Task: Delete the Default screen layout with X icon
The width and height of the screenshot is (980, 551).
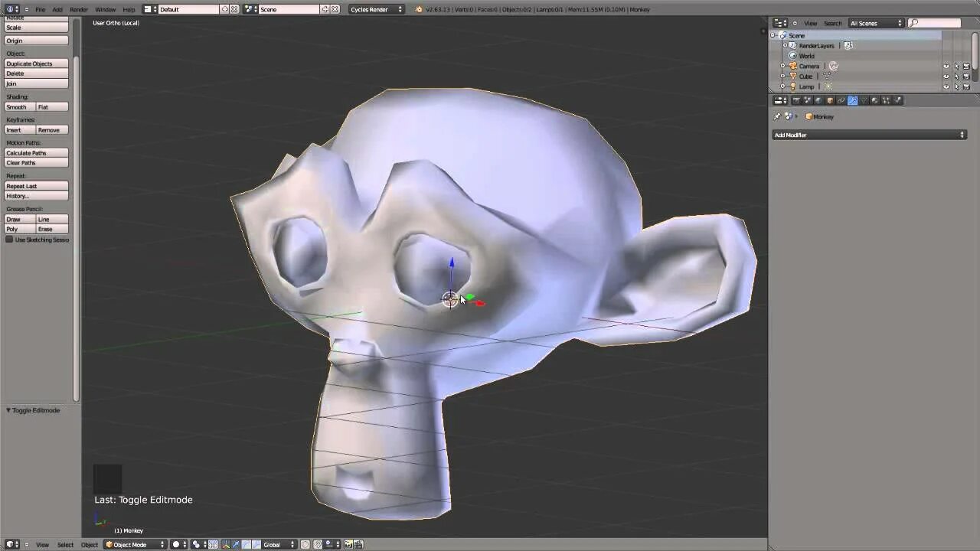Action: pyautogui.click(x=234, y=9)
